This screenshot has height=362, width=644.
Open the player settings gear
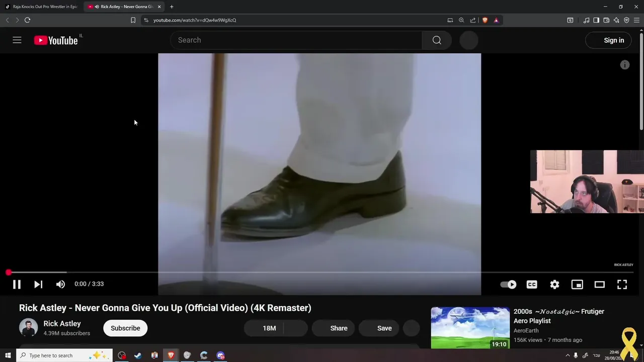(554, 284)
